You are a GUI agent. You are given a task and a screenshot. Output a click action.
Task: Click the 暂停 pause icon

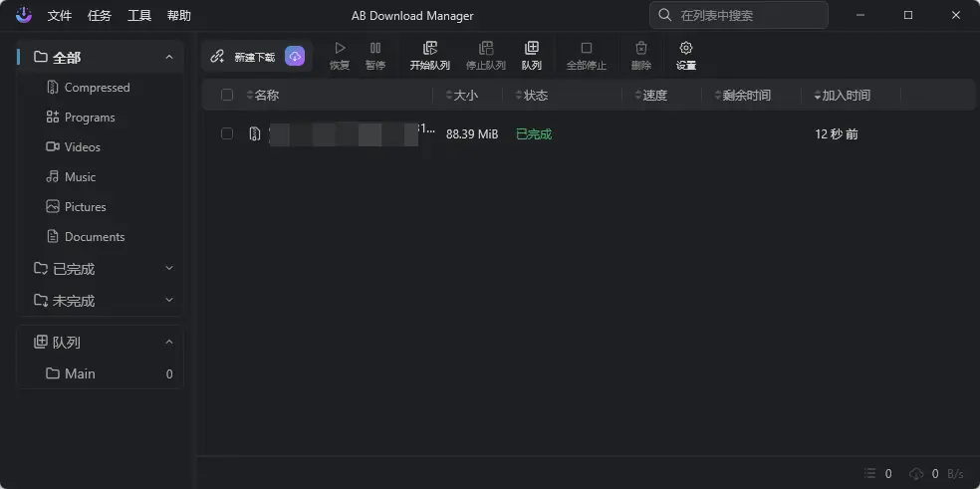point(375,48)
